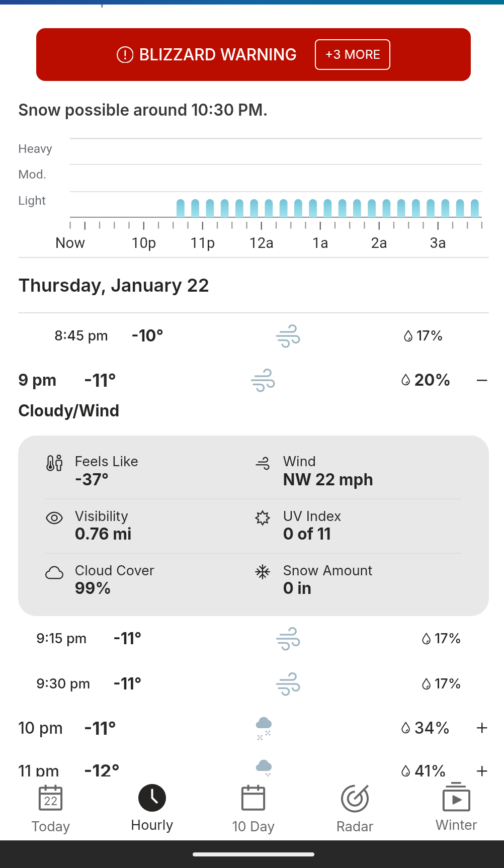Viewport: 504px width, 868px height.
Task: Tap the Hourly clock icon
Action: (152, 798)
